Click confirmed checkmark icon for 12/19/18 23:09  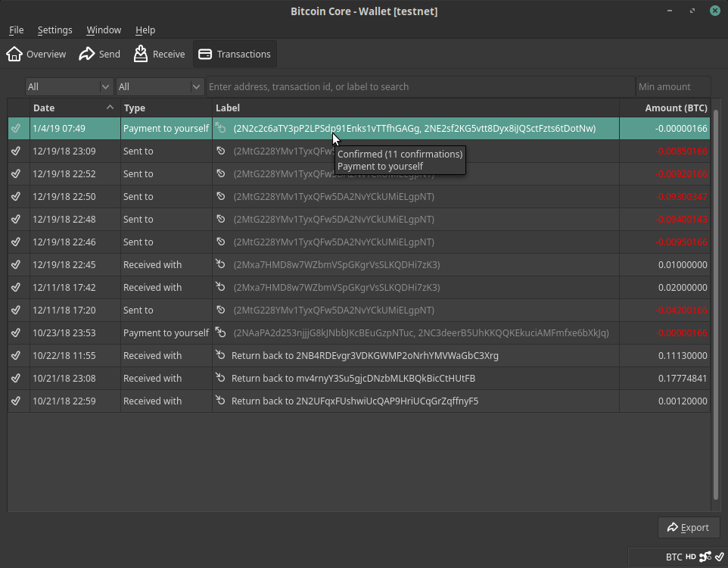click(x=16, y=151)
